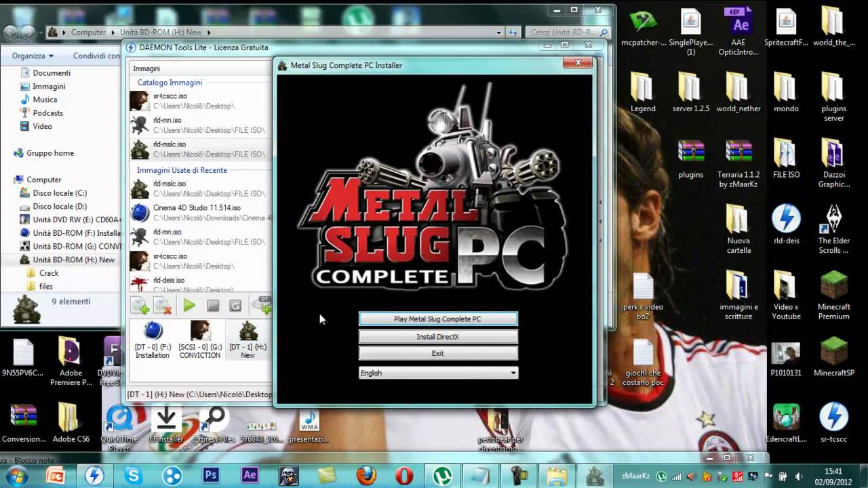Open Podcasts in Explorer sidebar
The image size is (868, 488).
click(47, 113)
